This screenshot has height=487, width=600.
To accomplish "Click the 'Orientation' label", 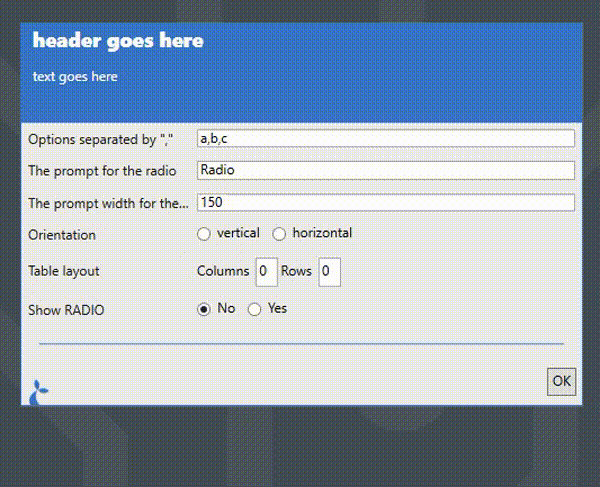I will tap(62, 235).
